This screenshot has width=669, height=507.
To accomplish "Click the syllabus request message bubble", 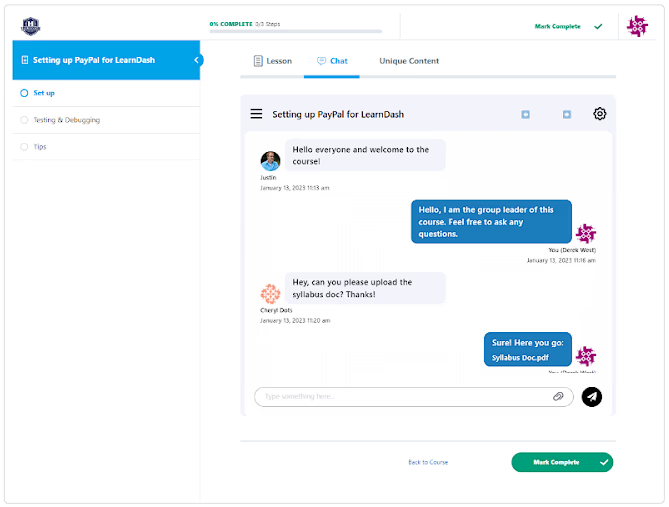I will click(x=365, y=288).
